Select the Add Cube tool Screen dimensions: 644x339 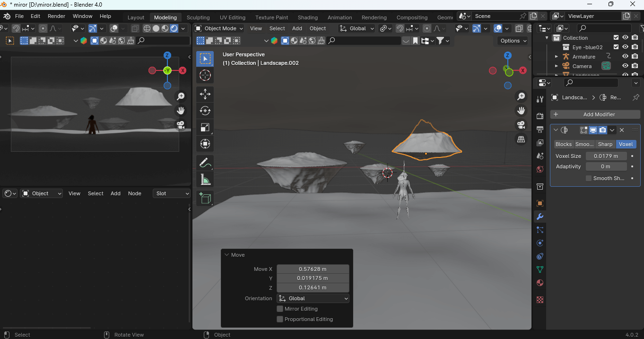205,199
